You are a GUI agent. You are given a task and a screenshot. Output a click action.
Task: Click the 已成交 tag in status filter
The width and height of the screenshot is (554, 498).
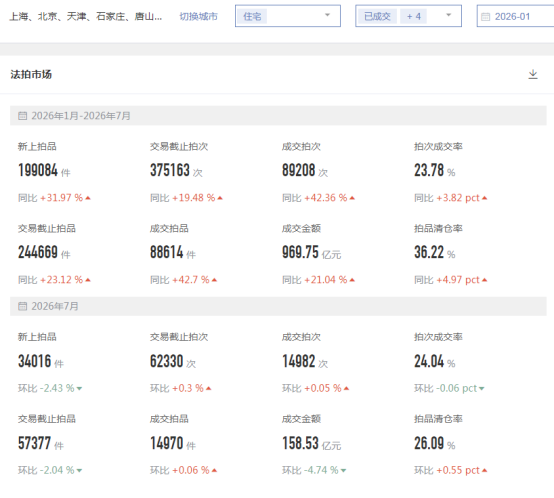click(377, 16)
